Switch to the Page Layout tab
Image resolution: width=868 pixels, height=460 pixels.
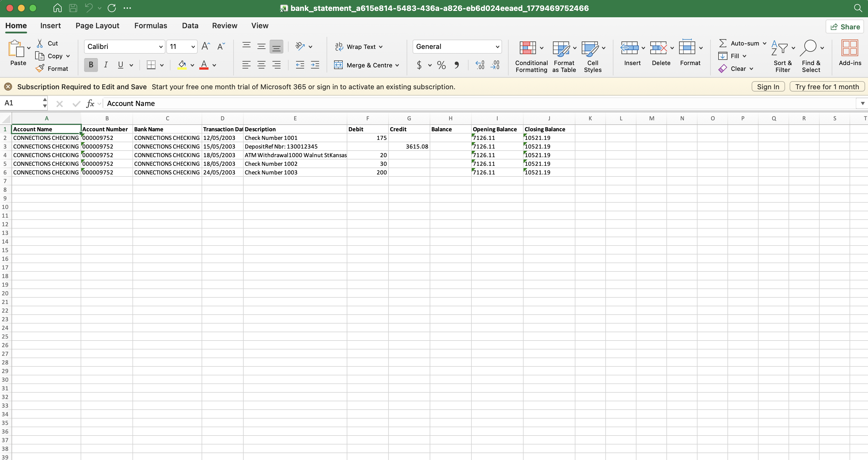click(x=97, y=26)
